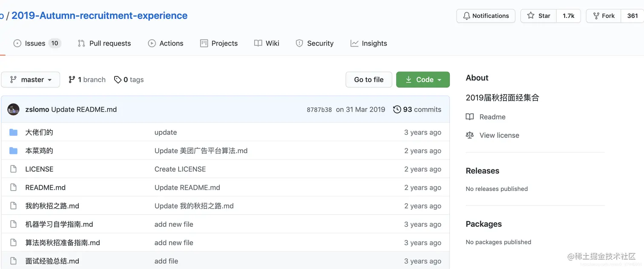Click the commits history clock icon
The width and height of the screenshot is (644, 269).
[x=397, y=110]
